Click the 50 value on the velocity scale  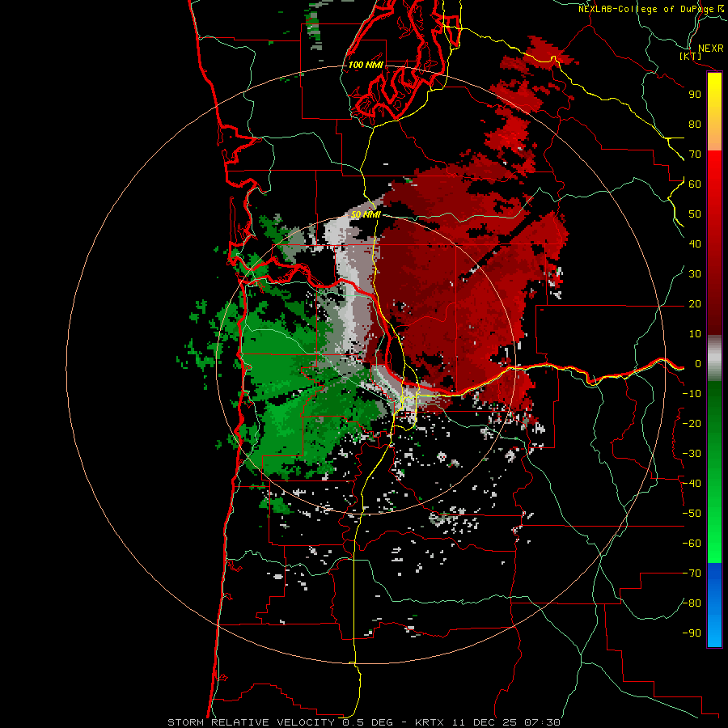point(695,214)
